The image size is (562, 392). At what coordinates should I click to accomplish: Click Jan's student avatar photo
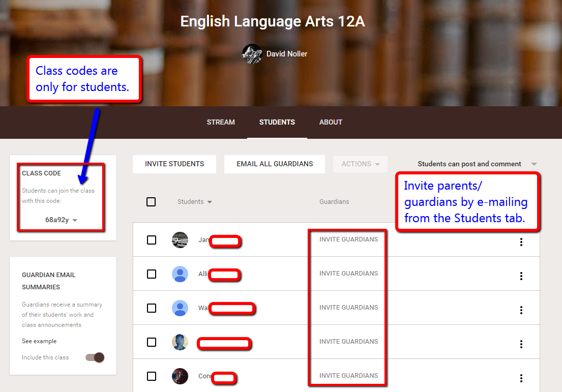point(180,240)
